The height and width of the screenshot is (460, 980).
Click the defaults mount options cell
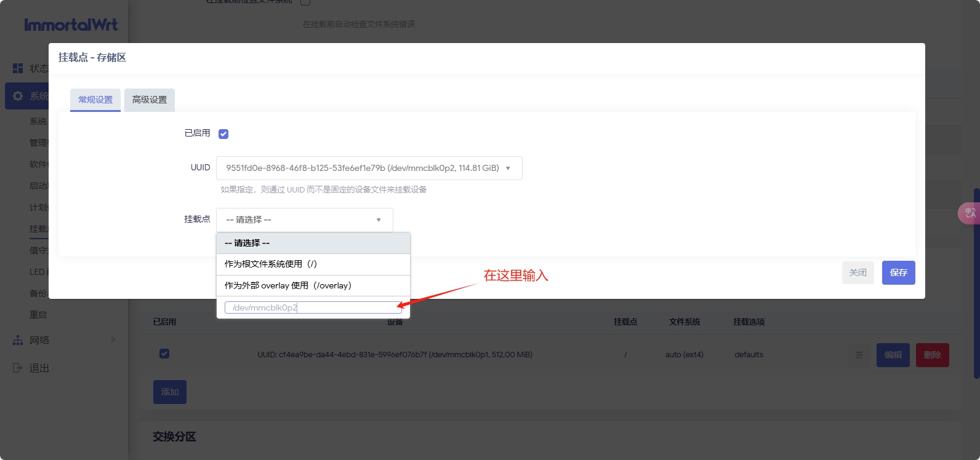click(x=749, y=355)
